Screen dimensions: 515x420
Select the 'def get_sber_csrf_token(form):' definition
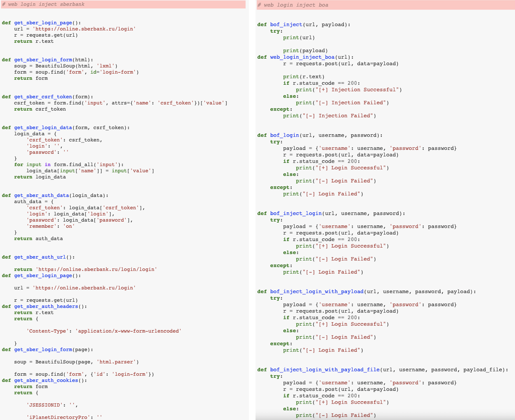click(x=48, y=96)
